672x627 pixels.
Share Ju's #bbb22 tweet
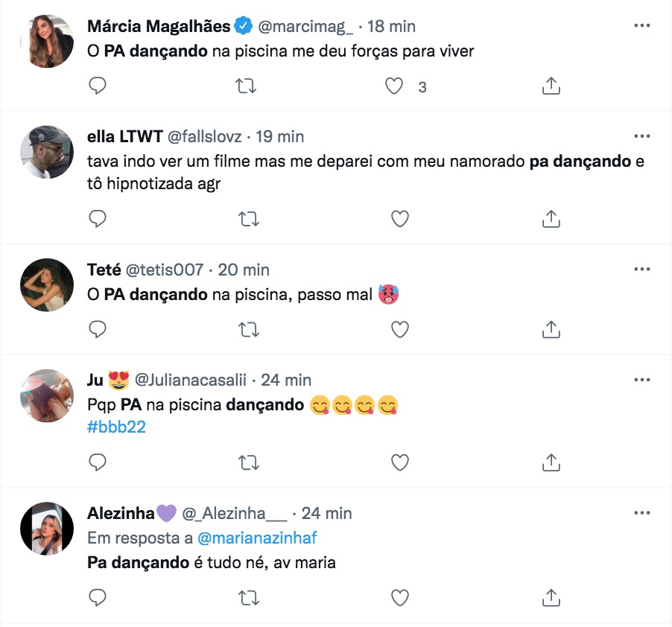pyautogui.click(x=551, y=462)
